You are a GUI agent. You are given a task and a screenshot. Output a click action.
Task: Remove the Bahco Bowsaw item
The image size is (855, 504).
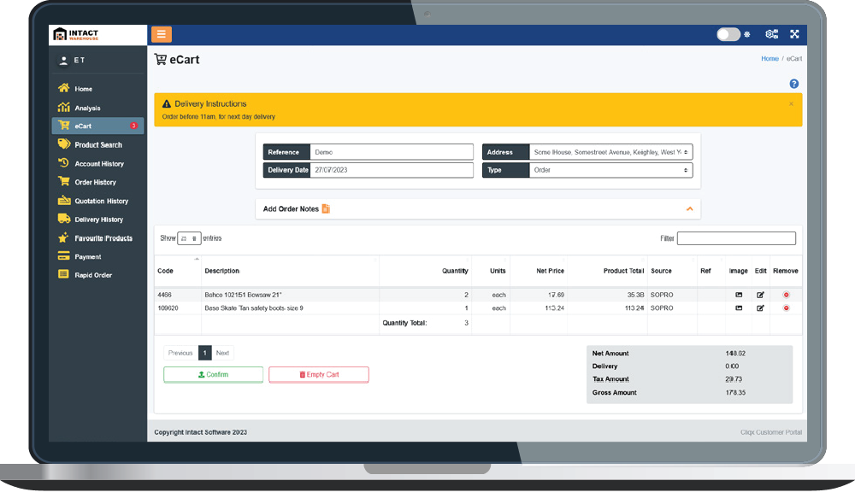coord(786,295)
